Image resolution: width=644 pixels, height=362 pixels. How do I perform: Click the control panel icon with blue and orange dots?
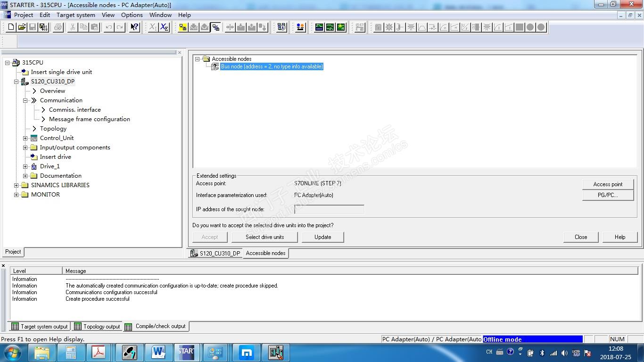tap(300, 27)
